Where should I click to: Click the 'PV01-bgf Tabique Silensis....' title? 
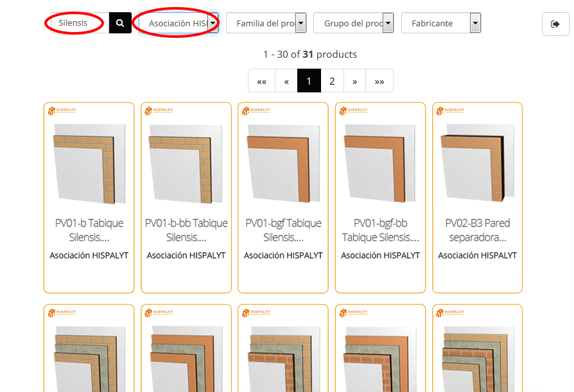click(283, 230)
